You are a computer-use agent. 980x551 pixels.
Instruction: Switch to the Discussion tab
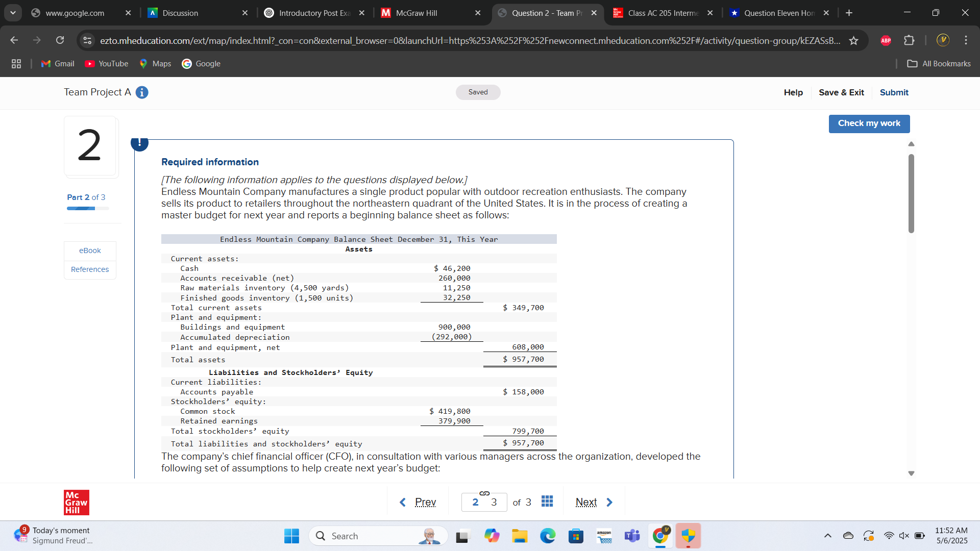coord(180,13)
